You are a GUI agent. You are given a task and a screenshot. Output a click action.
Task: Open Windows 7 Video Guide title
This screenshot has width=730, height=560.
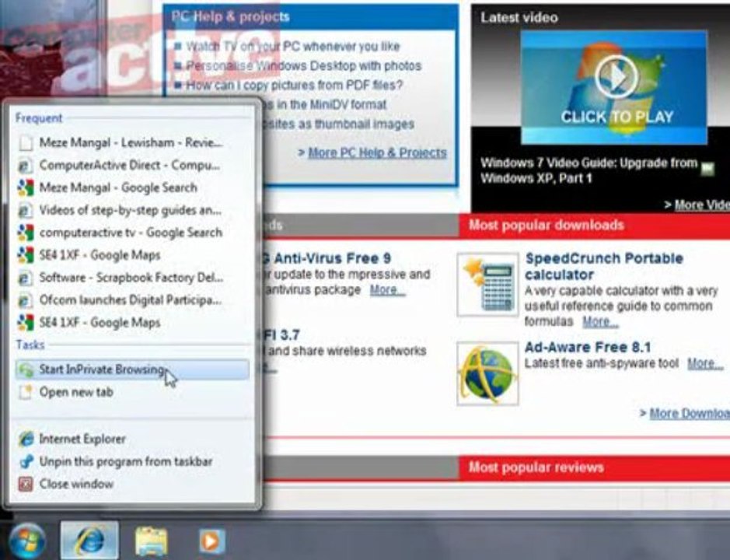click(589, 170)
